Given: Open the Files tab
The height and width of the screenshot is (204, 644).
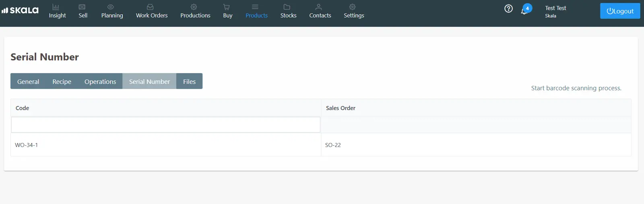Looking at the screenshot, I should pos(189,81).
